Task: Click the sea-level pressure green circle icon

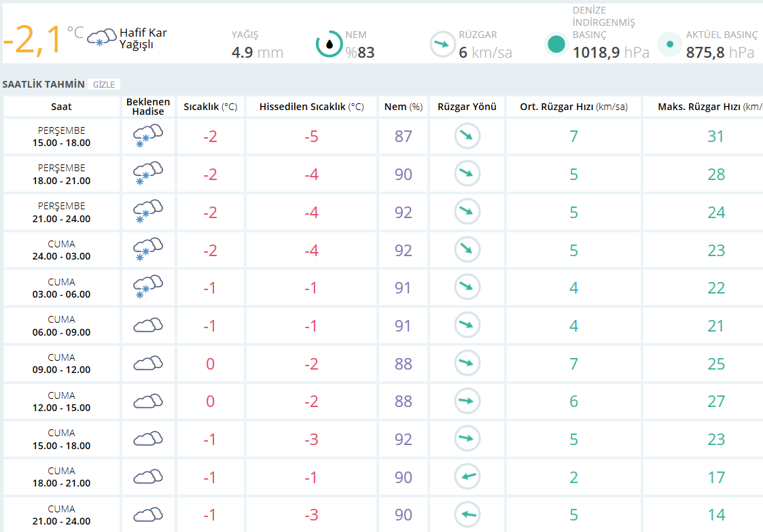Action: (556, 44)
